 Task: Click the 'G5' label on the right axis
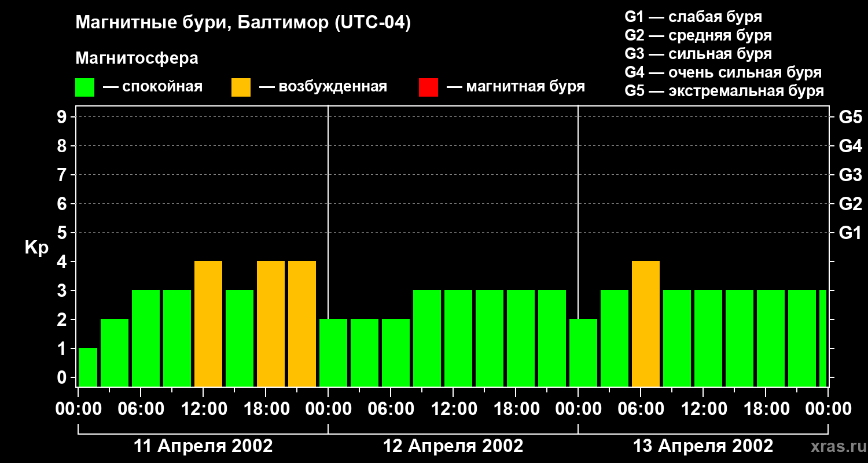850,117
